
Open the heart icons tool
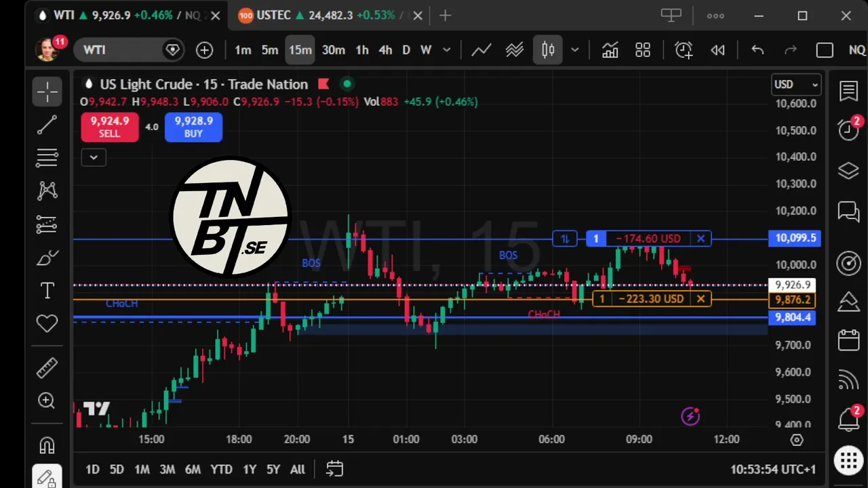click(x=47, y=323)
